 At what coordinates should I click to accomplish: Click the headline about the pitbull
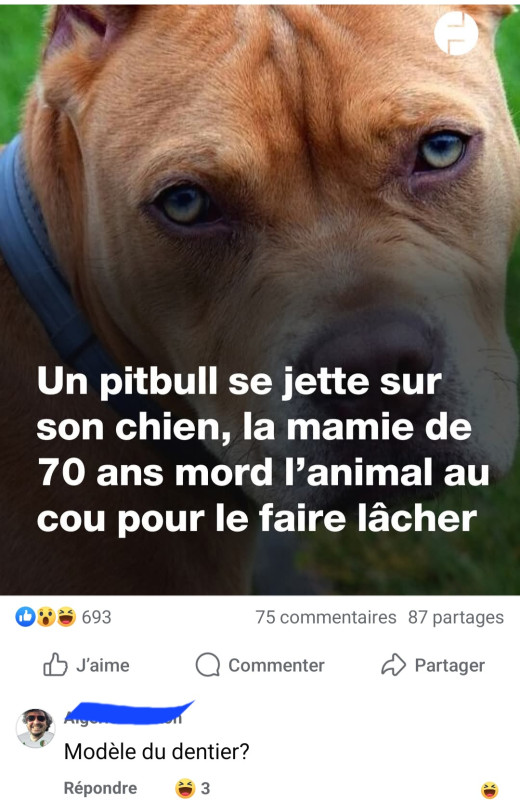[x=263, y=449]
